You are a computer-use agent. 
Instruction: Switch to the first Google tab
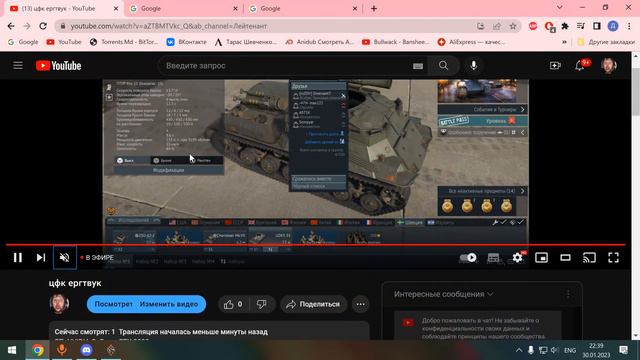pyautogui.click(x=180, y=8)
